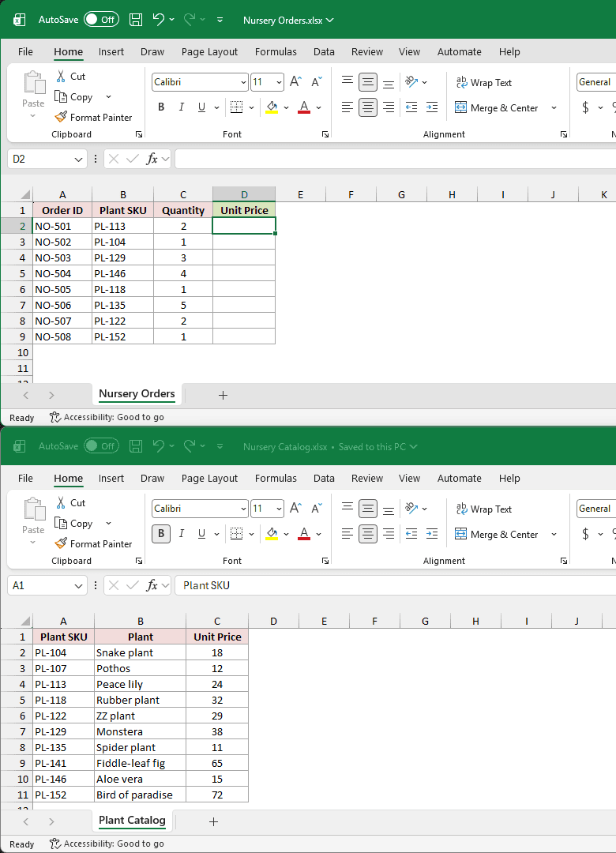The image size is (616, 853).
Task: Click Accounting dollar format in Nursery Orders window
Action: (585, 107)
